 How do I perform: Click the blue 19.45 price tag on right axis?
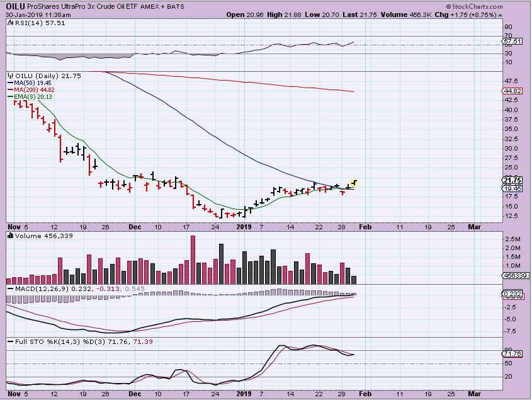(x=512, y=188)
